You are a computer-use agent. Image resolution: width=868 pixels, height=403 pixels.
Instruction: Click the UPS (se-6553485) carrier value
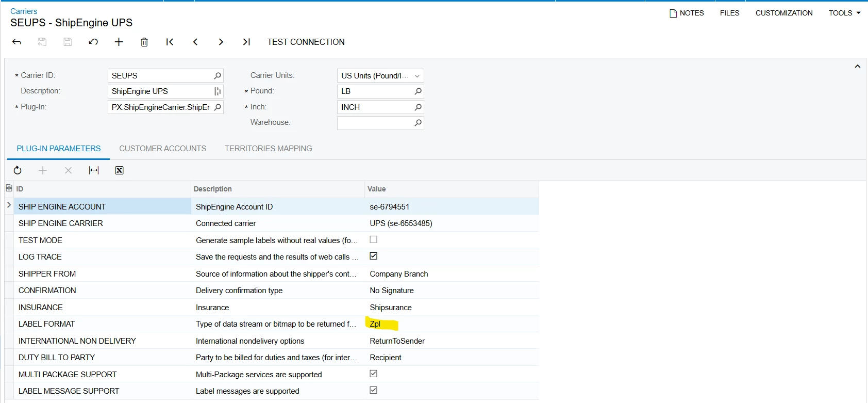pos(401,223)
